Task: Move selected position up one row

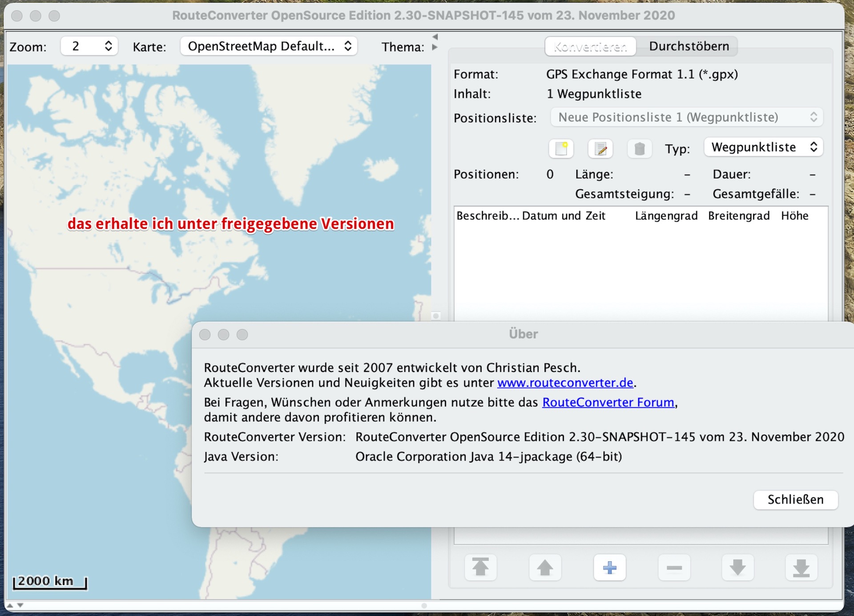Action: (x=545, y=568)
